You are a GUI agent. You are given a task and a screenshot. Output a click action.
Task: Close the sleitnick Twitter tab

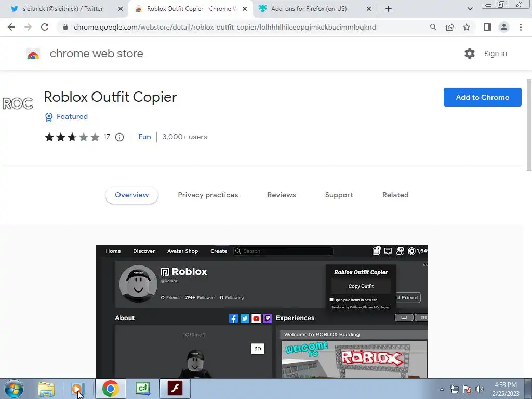click(x=121, y=9)
